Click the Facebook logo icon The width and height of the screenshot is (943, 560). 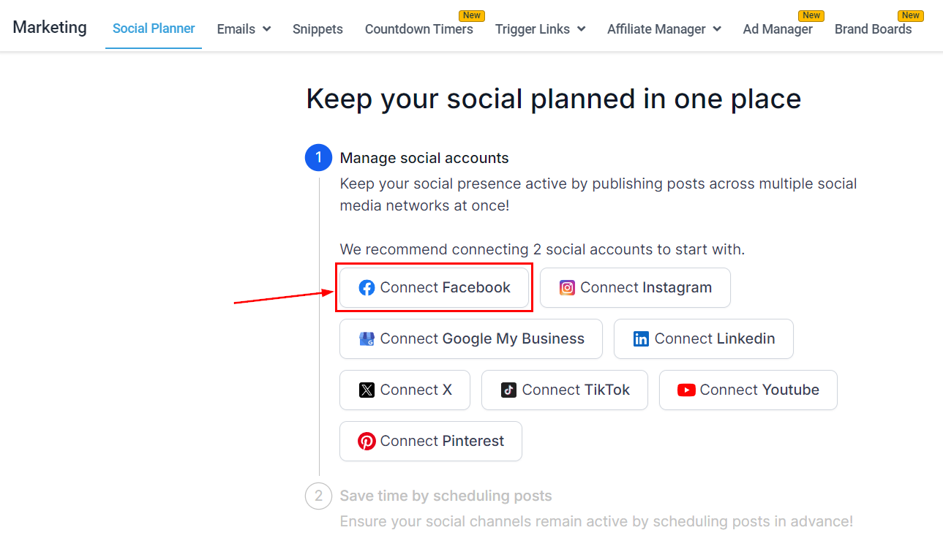tap(367, 288)
